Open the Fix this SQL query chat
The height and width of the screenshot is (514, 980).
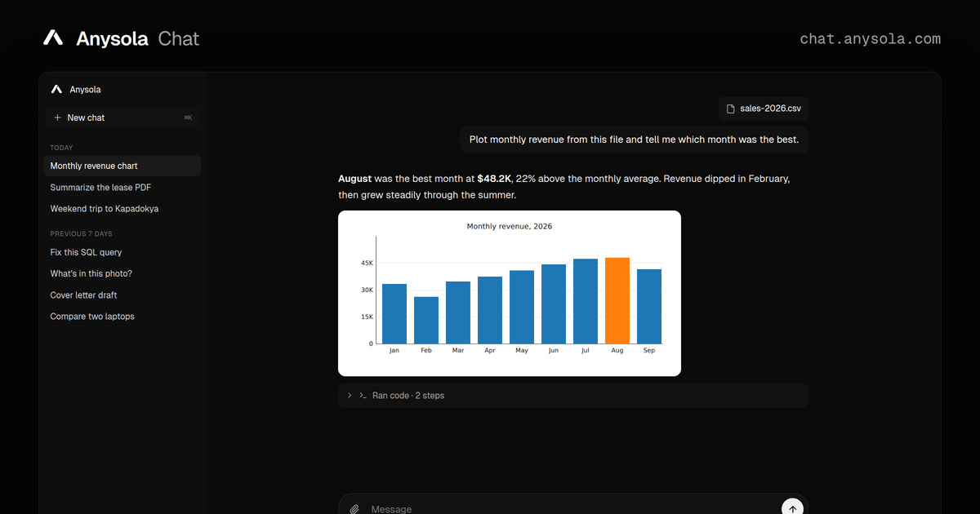(x=122, y=252)
